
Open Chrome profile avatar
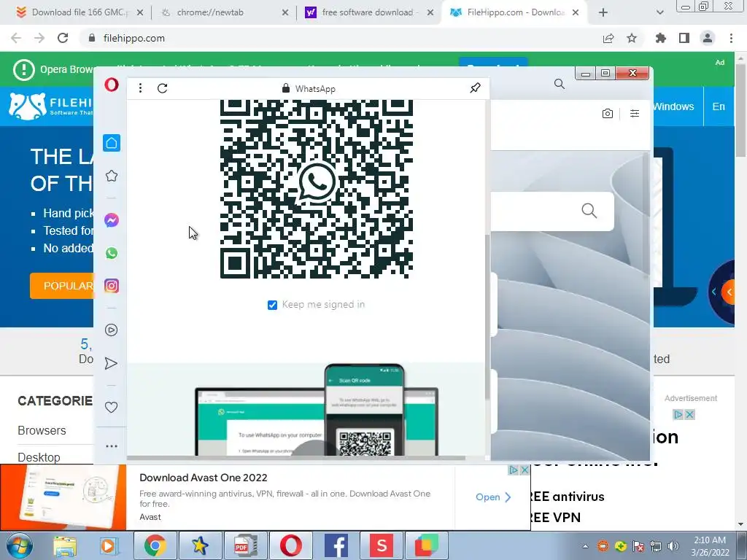(708, 38)
